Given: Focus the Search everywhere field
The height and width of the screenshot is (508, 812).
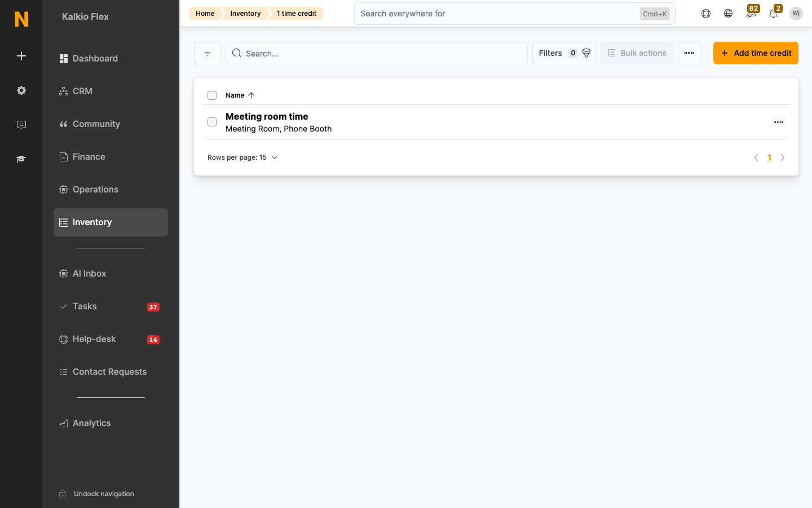Looking at the screenshot, I should coord(514,14).
